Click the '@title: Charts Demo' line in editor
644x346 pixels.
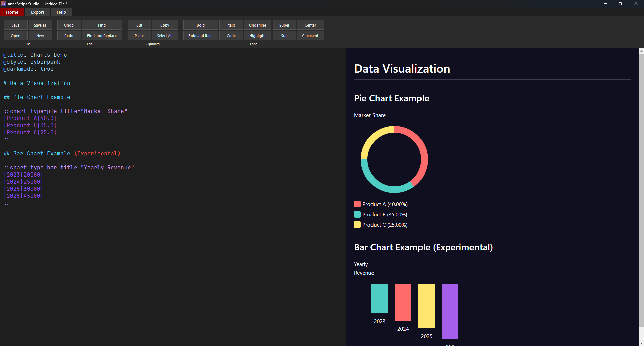tap(35, 55)
